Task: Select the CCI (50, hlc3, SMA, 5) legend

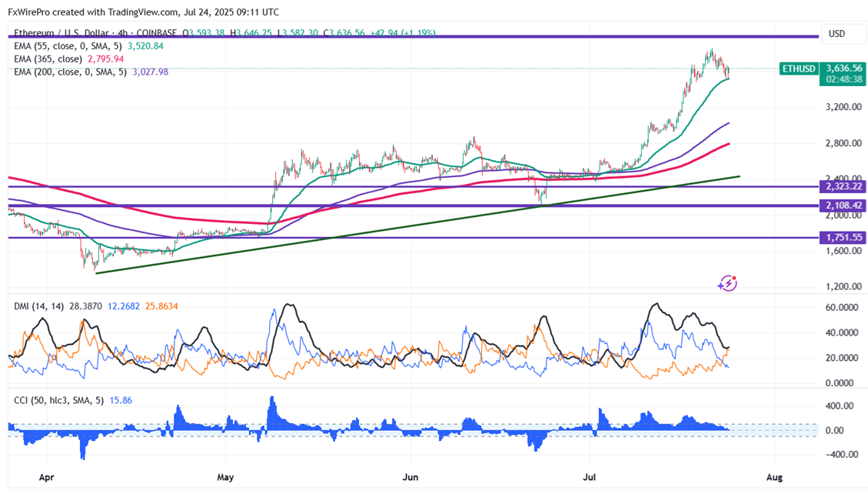Action: tap(58, 400)
